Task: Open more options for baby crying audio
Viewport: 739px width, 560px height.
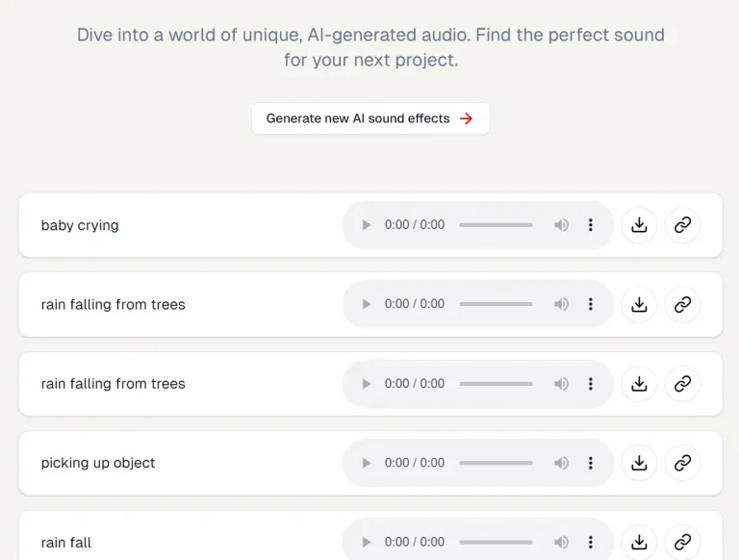Action: click(591, 225)
